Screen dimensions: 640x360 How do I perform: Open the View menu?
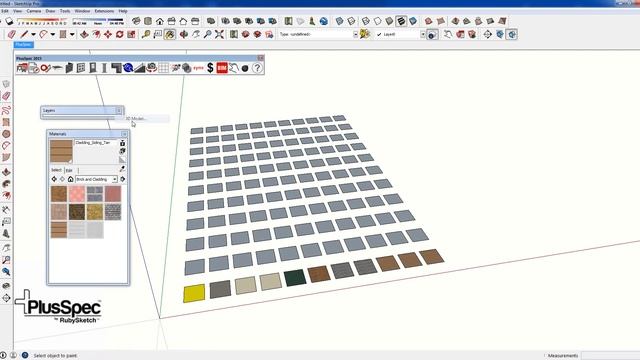click(18, 11)
